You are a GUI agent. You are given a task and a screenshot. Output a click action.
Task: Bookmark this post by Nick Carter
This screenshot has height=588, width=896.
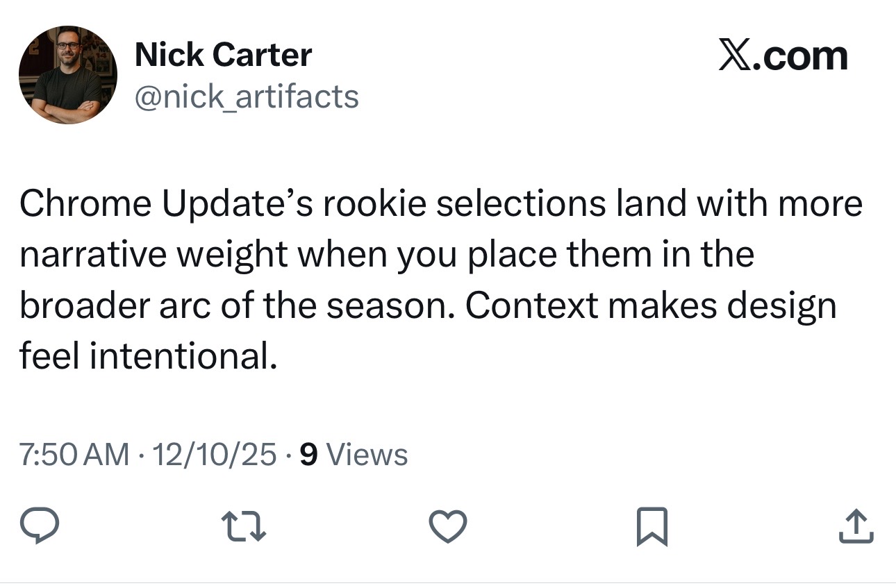coord(652,527)
